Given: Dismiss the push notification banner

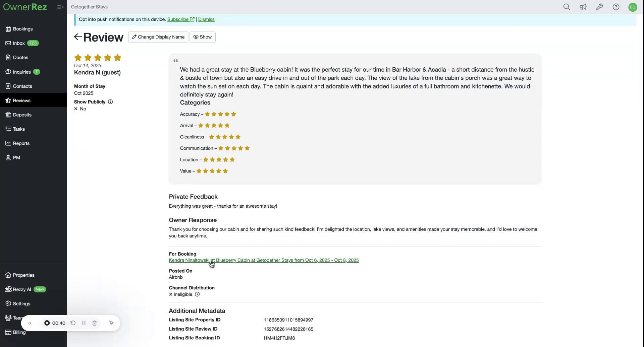Looking at the screenshot, I should [206, 19].
